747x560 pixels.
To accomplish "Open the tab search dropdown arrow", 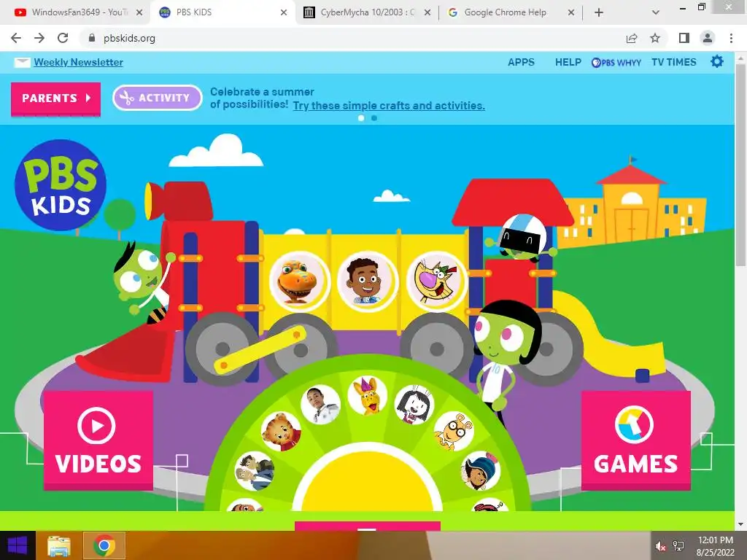I will coord(656,13).
